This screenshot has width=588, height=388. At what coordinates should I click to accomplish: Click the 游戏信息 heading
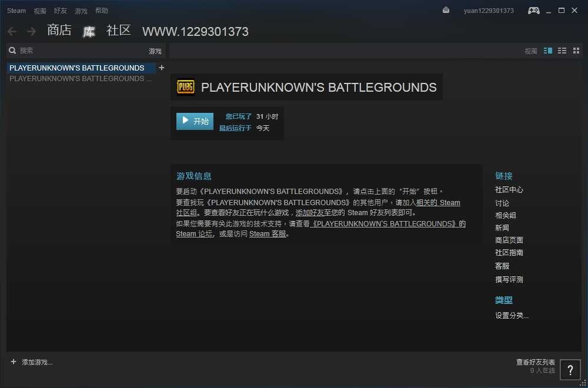(x=194, y=176)
